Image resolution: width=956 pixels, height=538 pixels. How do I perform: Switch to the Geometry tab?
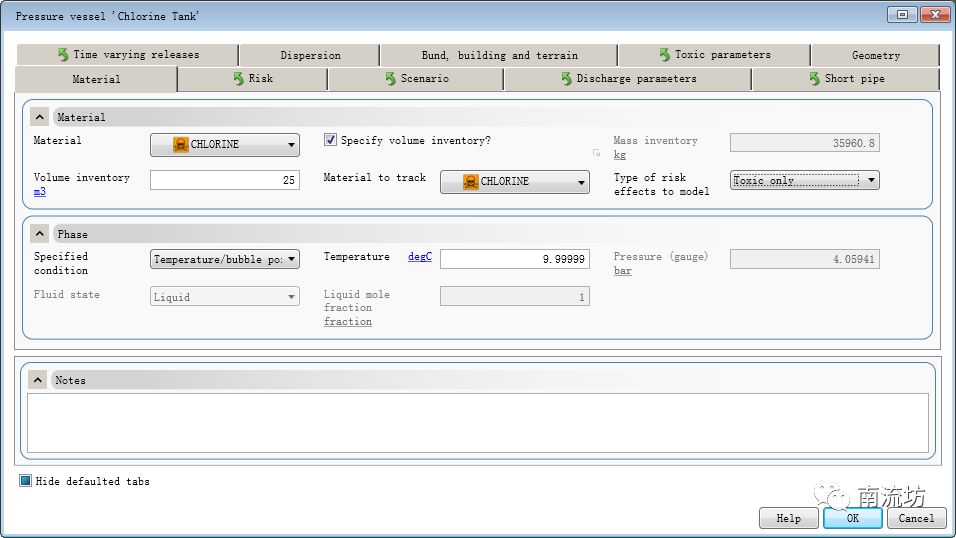click(875, 55)
